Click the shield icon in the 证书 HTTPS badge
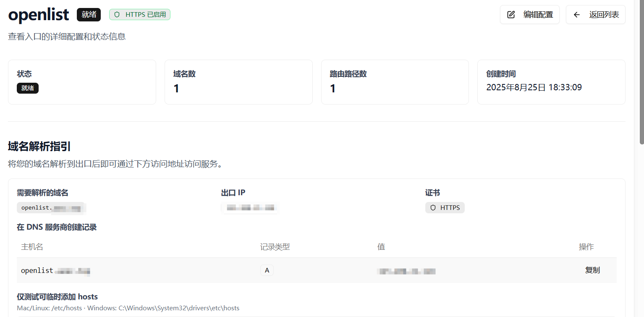 click(x=433, y=207)
